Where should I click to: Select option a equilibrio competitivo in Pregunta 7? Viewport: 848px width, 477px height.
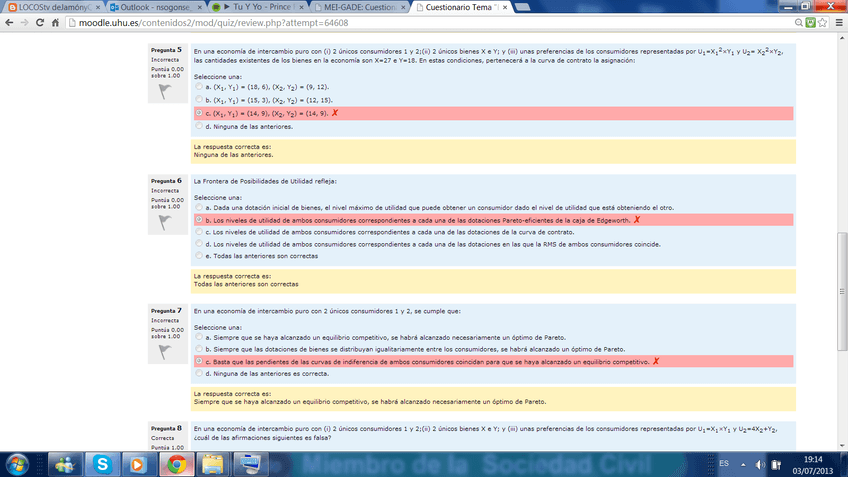coord(199,337)
